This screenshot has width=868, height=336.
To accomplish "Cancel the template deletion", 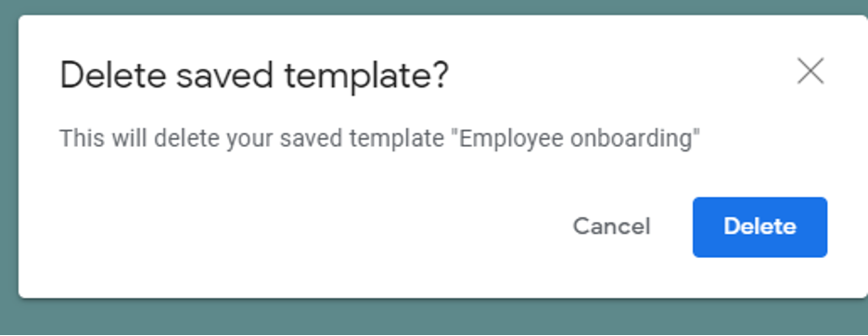I will click(611, 226).
